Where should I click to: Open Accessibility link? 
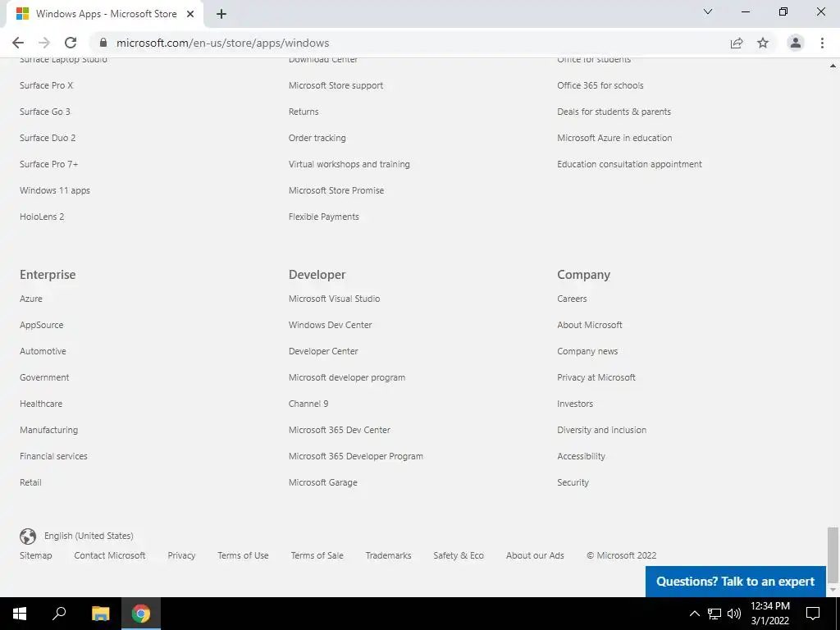(582, 456)
